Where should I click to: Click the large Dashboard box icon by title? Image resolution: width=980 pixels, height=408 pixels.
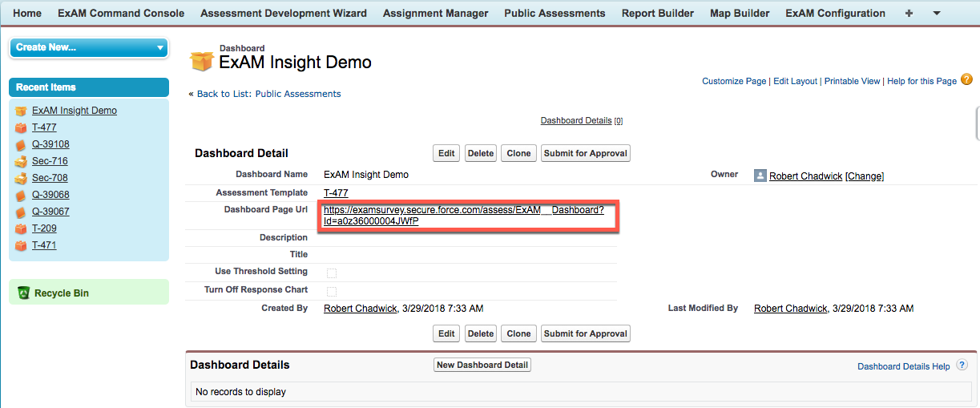coord(201,61)
